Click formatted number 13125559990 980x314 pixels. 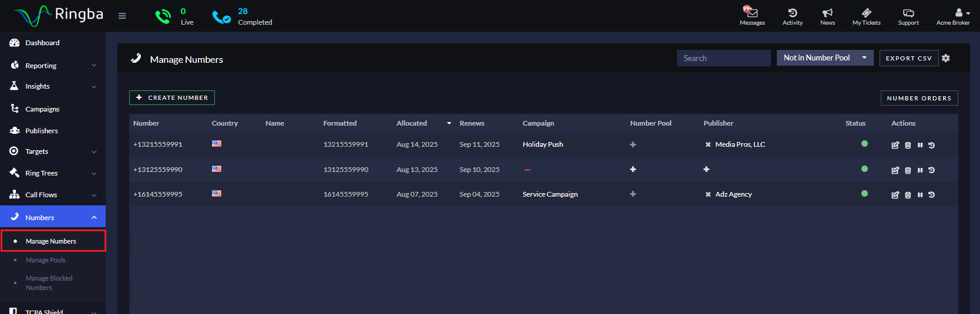coord(346,170)
